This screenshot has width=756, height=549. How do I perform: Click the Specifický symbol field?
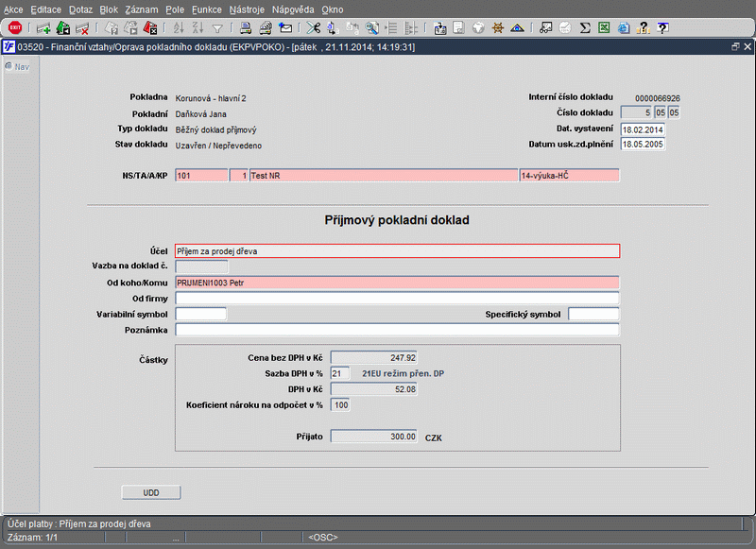(x=593, y=314)
